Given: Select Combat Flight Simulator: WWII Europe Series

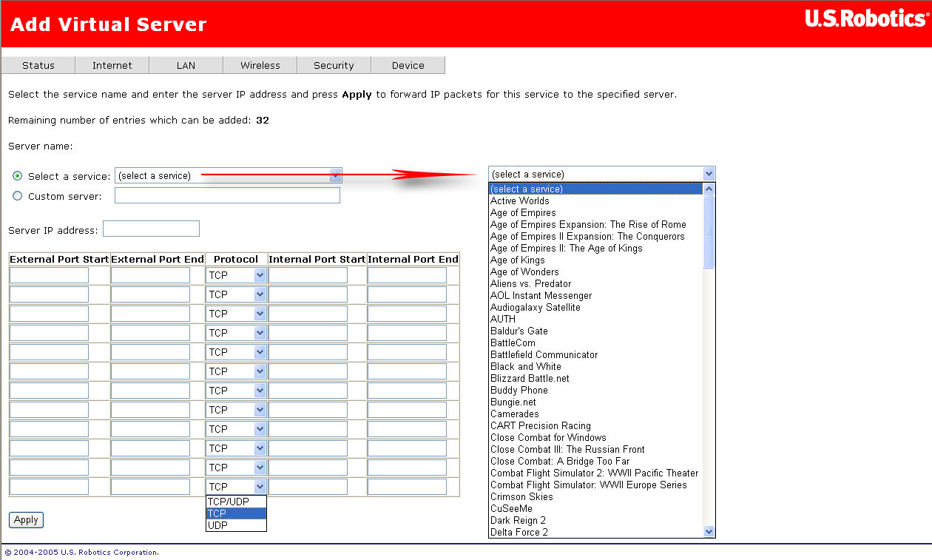Looking at the screenshot, I should (x=596, y=485).
